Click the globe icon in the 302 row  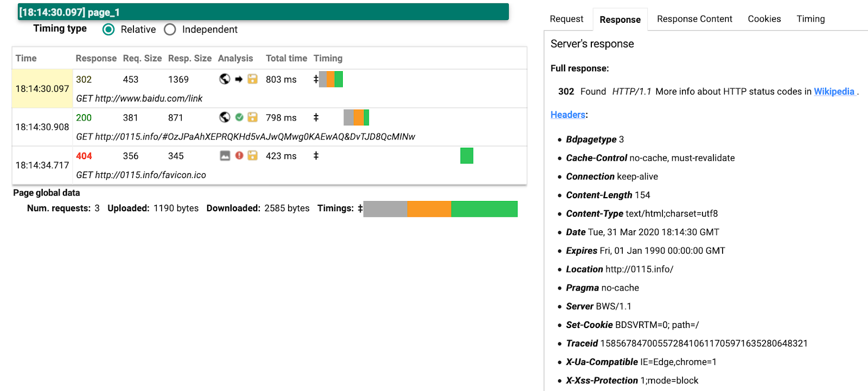225,79
